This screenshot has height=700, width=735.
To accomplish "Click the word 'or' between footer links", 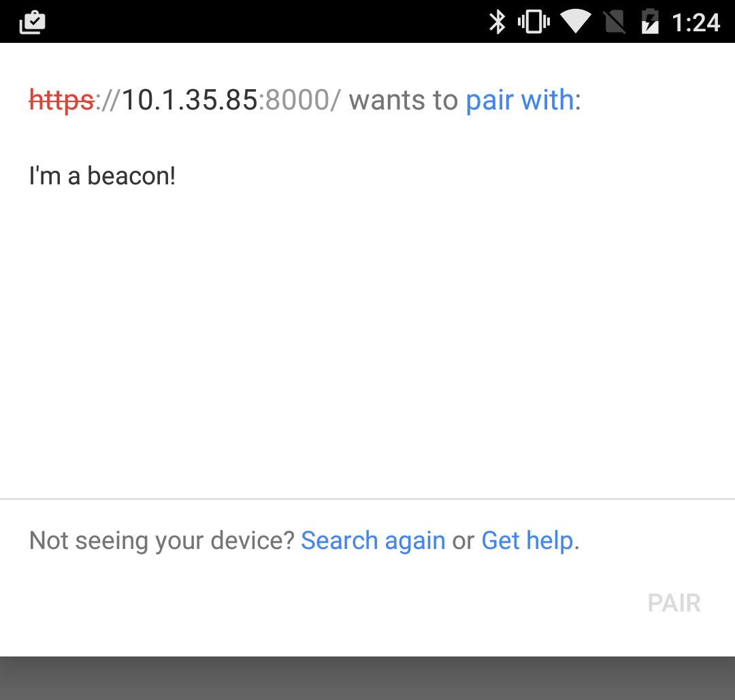I will (x=463, y=541).
